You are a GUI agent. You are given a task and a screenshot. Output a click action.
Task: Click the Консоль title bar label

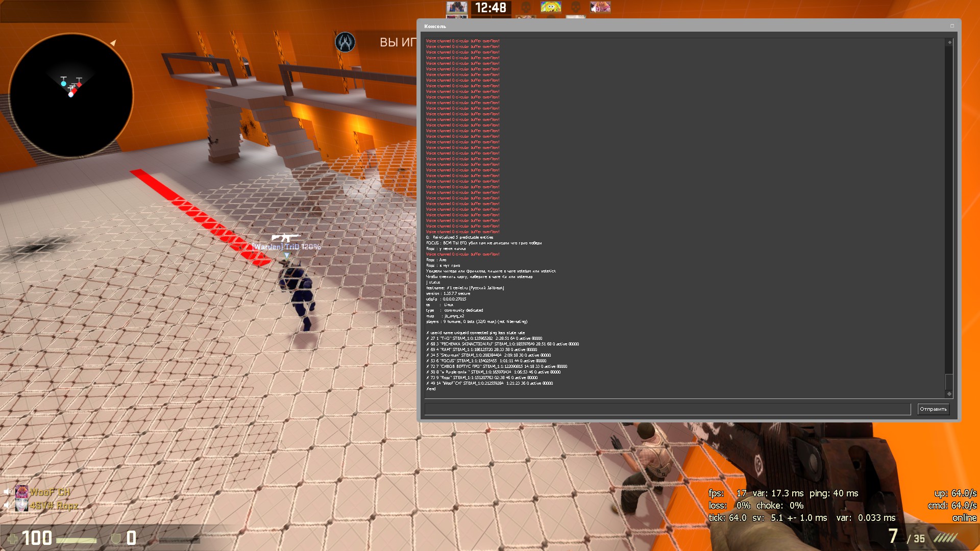coord(435,26)
